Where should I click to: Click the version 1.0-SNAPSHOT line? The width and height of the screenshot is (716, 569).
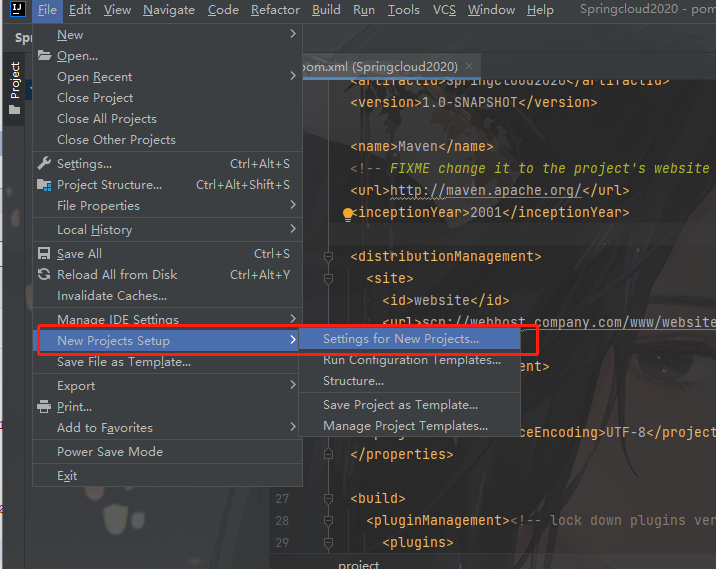point(474,102)
